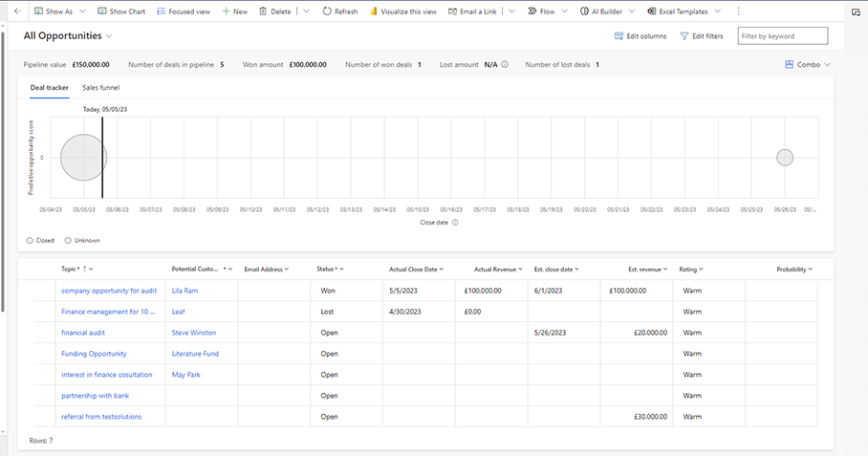
Task: Click the large bubble on deal tracker chart
Action: [x=83, y=157]
